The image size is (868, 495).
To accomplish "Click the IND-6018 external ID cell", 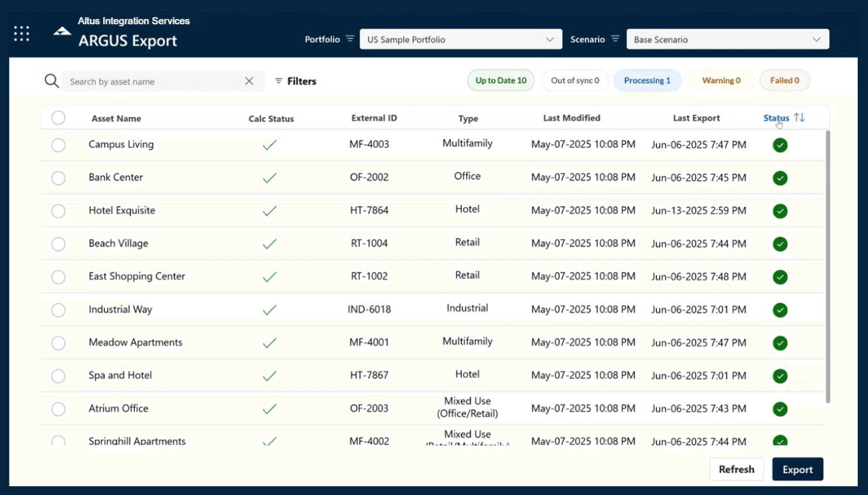I will (369, 310).
